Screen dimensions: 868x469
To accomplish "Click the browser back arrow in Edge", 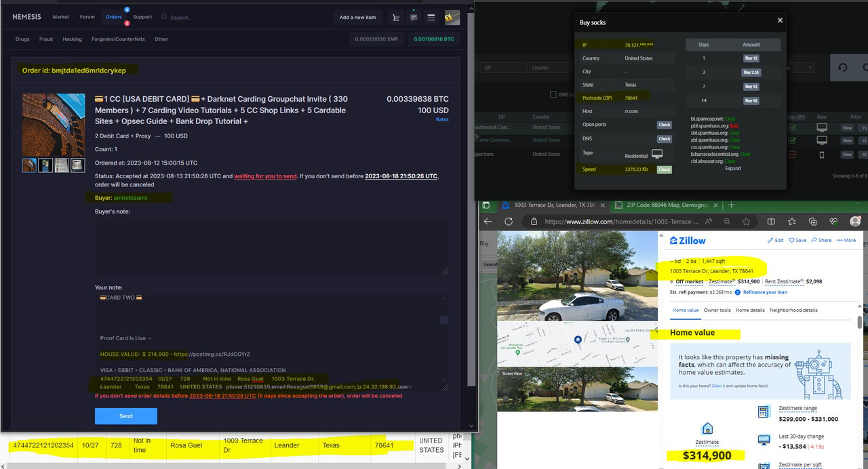I will tap(487, 222).
